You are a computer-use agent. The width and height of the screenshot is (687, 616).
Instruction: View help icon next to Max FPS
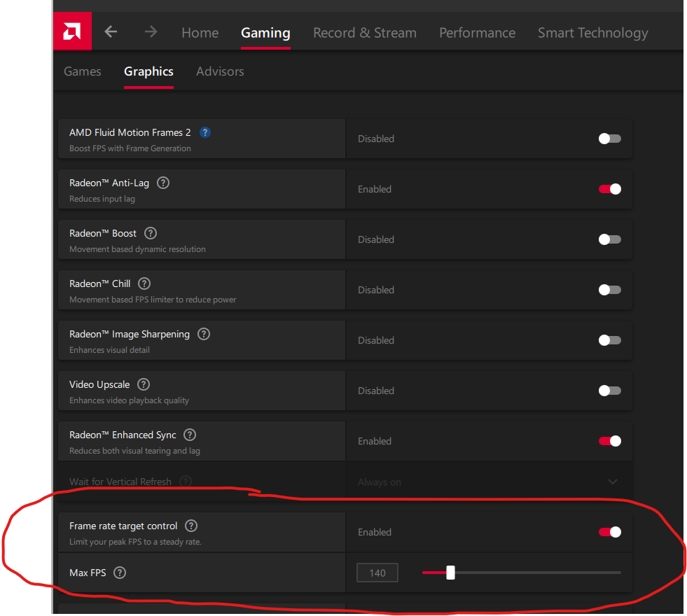[x=120, y=572]
